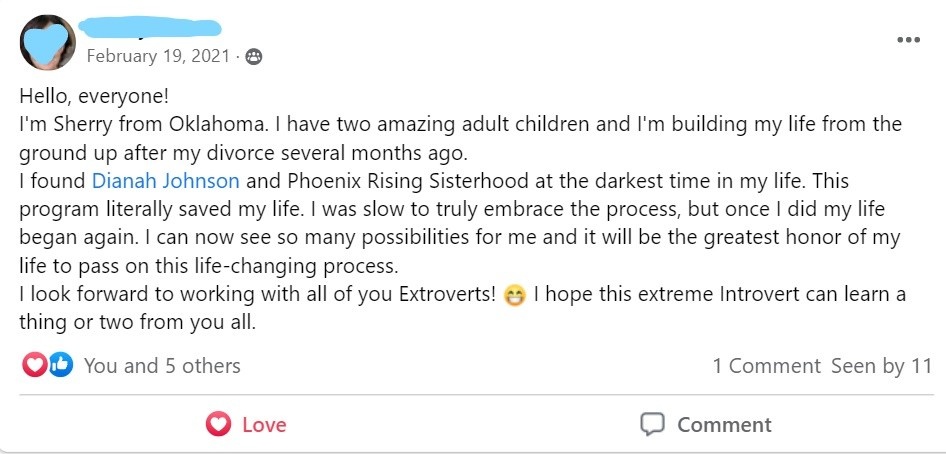Open the Dianah Johnson profile link
Screen dimensions: 946x454
click(165, 181)
